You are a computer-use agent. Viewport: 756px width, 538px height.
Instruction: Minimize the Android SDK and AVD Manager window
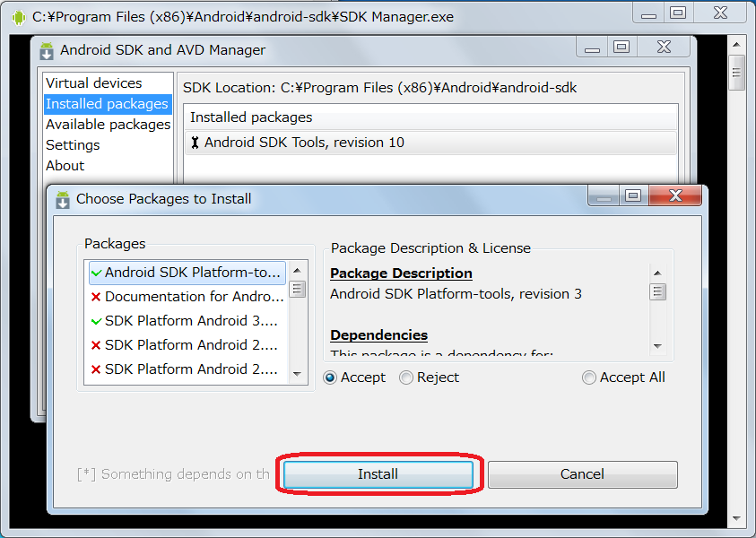coord(592,47)
